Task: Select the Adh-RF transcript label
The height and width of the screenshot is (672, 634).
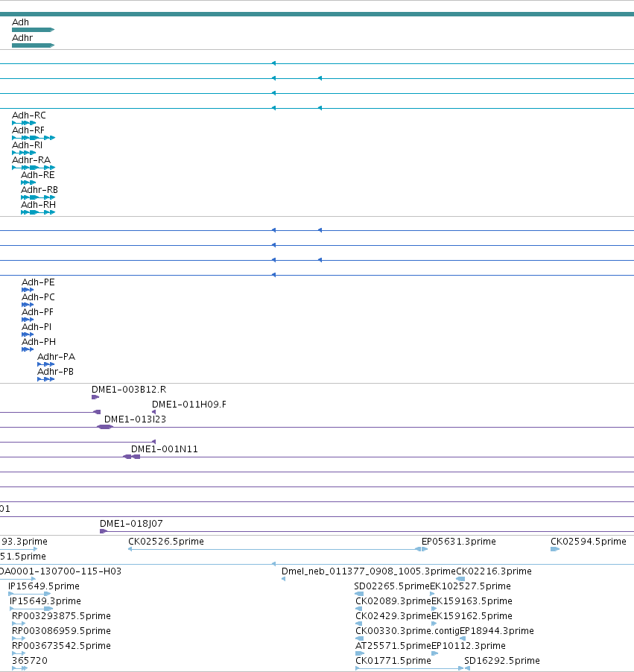Action: tap(28, 130)
